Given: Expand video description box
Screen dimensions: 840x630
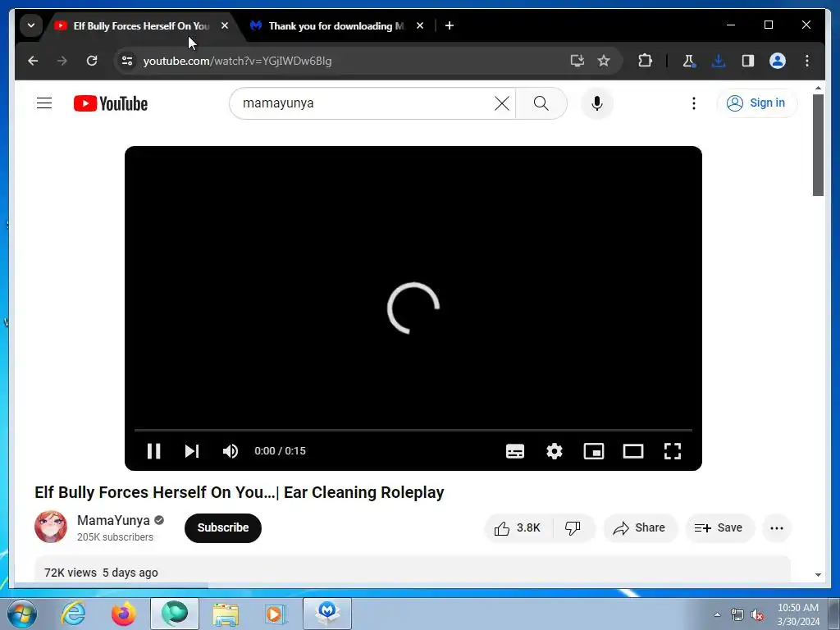Looking at the screenshot, I should (x=413, y=569).
